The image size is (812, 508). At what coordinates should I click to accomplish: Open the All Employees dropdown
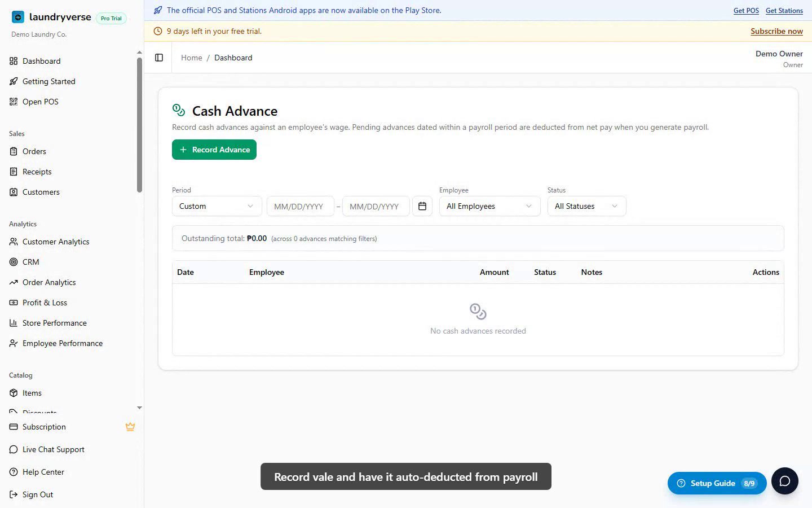point(489,206)
